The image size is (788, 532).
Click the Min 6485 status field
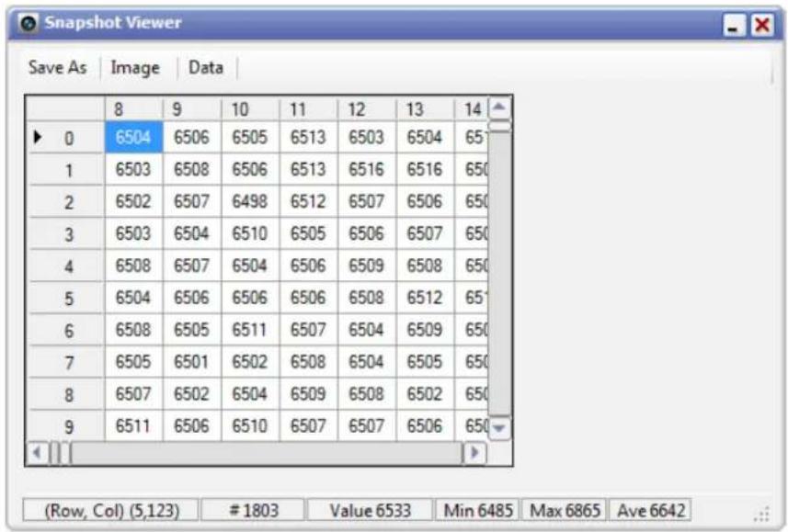tap(478, 510)
